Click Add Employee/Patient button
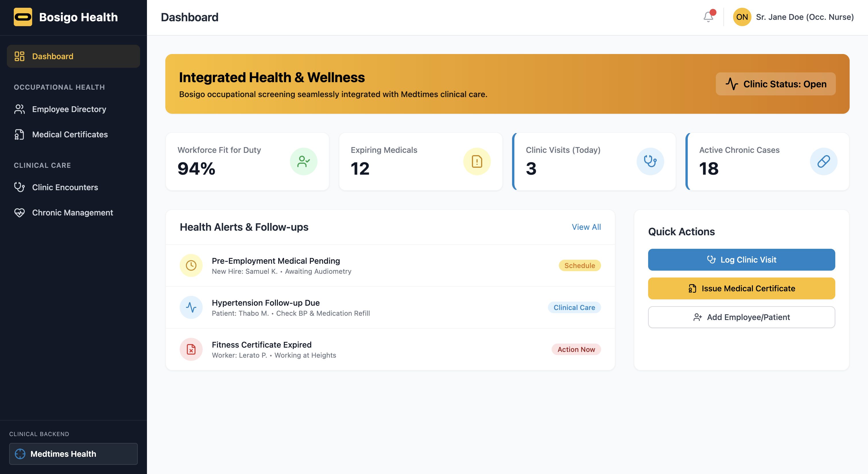Image resolution: width=868 pixels, height=474 pixels. (x=741, y=317)
